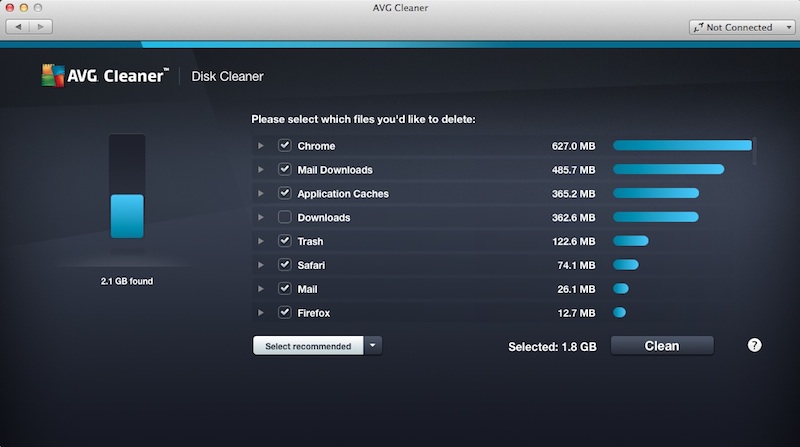The image size is (800, 447).
Task: Uncheck the Mail checkbox
Action: coord(284,289)
